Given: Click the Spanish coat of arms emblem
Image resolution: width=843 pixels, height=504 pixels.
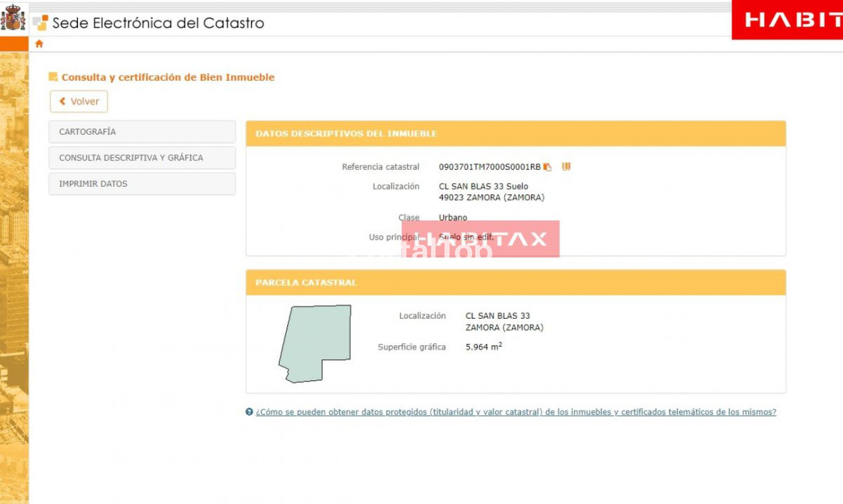Looking at the screenshot, I should (x=13, y=18).
